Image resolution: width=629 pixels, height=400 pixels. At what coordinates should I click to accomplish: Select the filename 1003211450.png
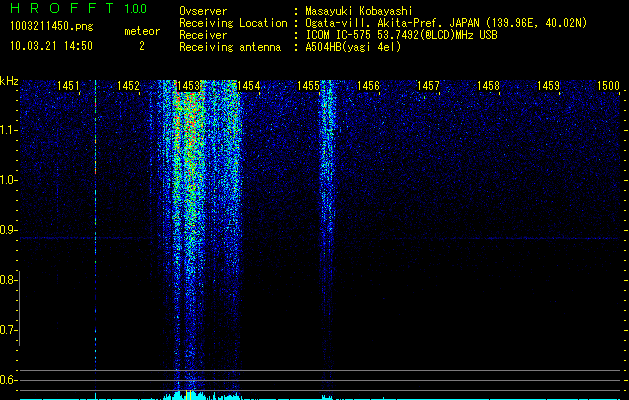[x=52, y=26]
